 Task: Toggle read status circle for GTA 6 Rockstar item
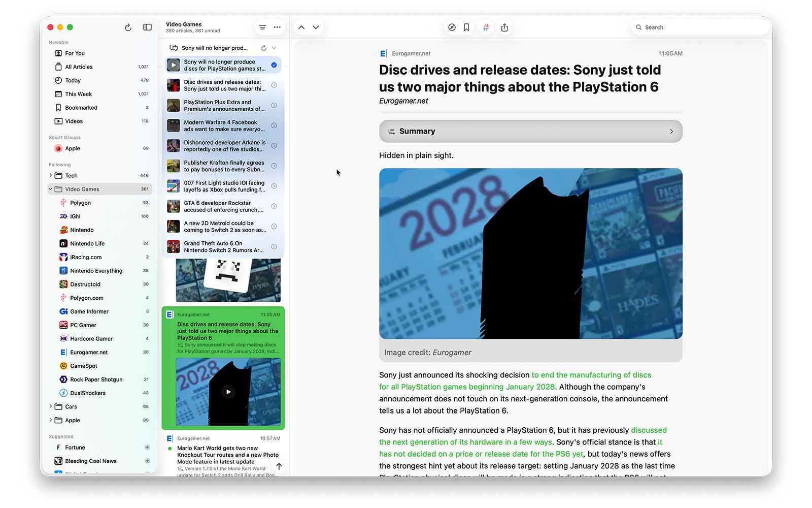tap(274, 206)
